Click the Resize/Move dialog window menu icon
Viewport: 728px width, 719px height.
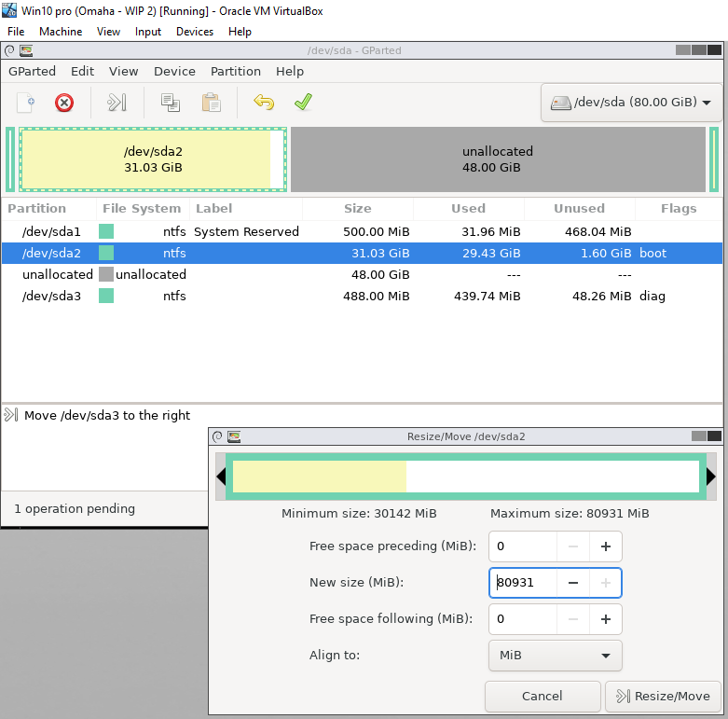click(217, 436)
